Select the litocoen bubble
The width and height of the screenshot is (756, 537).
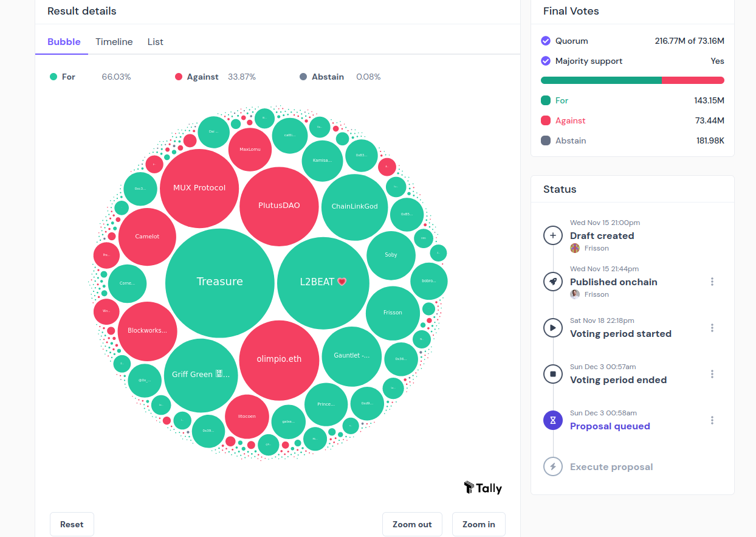click(x=247, y=417)
